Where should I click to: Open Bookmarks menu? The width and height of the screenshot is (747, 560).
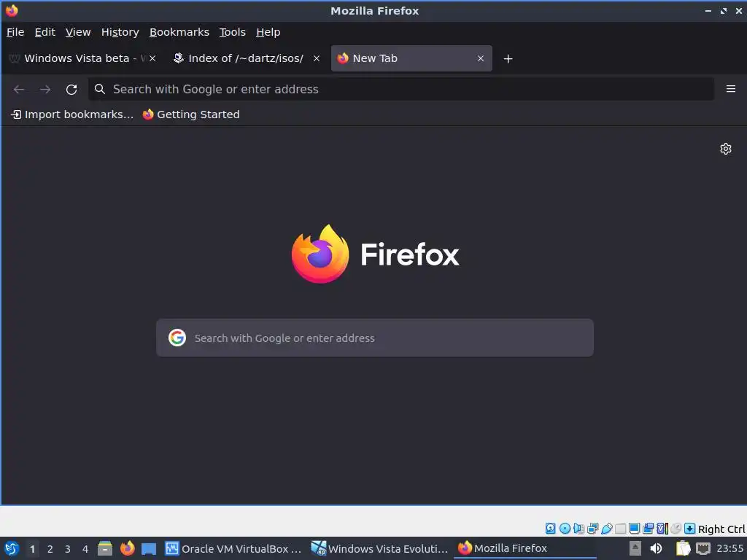click(179, 32)
